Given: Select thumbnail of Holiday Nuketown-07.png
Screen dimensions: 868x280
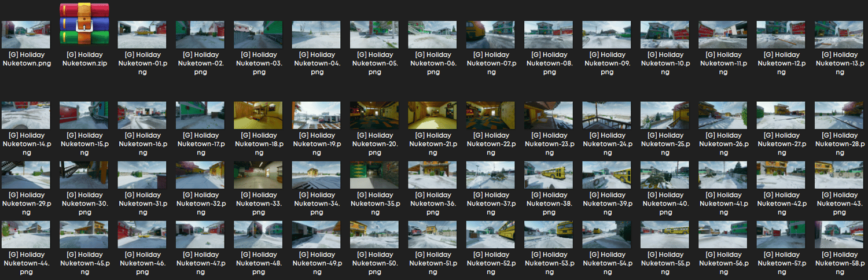Looking at the screenshot, I should tap(490, 35).
